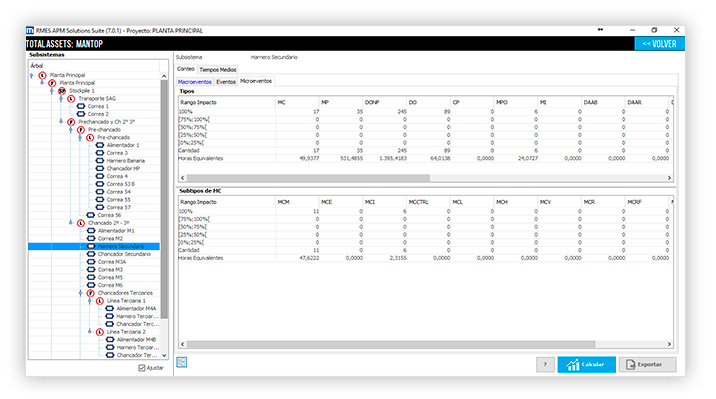Click the Exportar button
Screen dimensions: 716x399
click(x=647, y=364)
